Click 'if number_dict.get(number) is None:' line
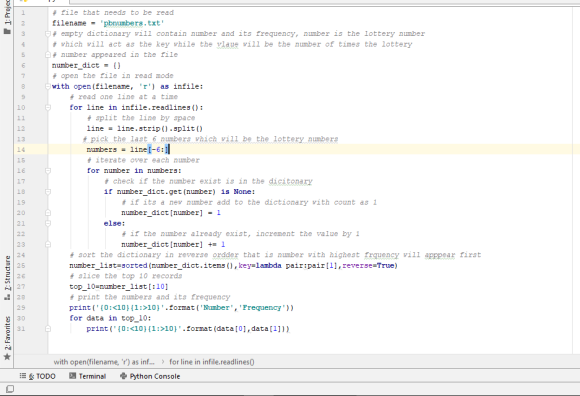 pos(179,192)
